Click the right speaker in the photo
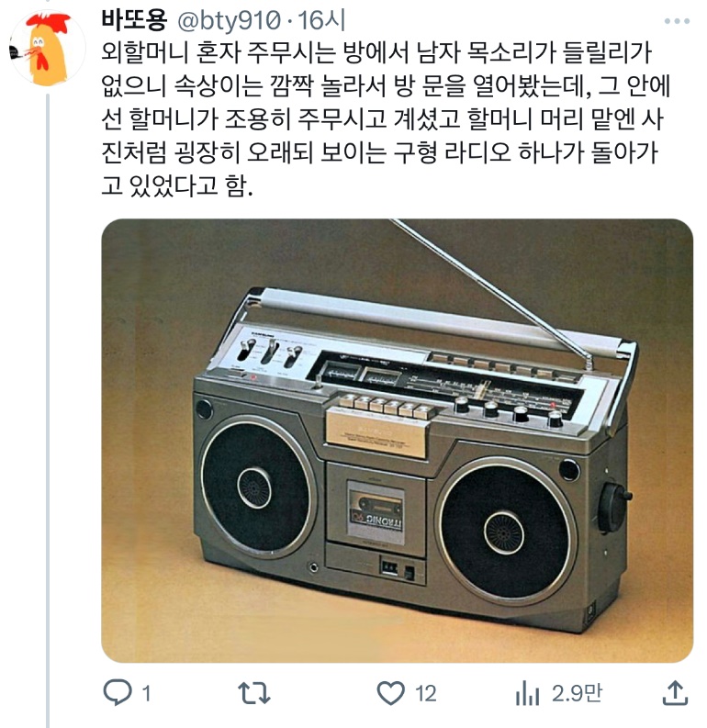 click(505, 532)
